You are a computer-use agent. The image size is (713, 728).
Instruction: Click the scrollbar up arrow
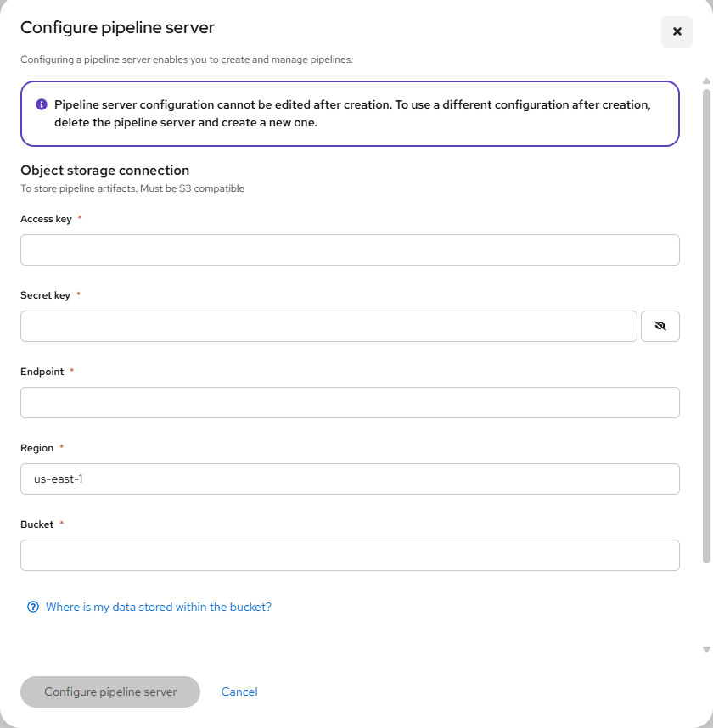tap(706, 81)
